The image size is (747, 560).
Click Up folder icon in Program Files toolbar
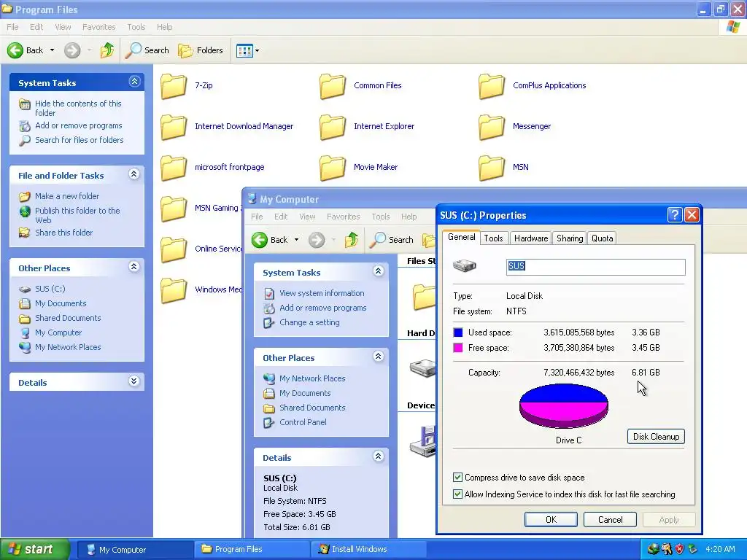click(x=107, y=50)
